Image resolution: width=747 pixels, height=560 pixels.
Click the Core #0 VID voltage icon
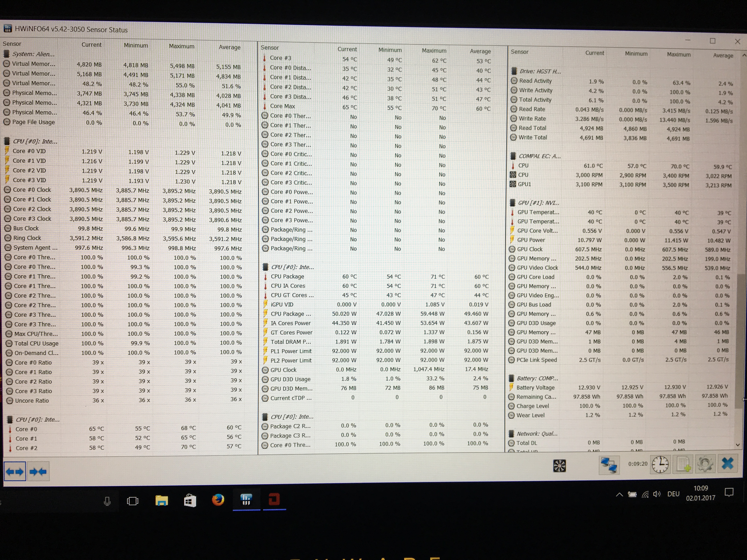coord(7,151)
